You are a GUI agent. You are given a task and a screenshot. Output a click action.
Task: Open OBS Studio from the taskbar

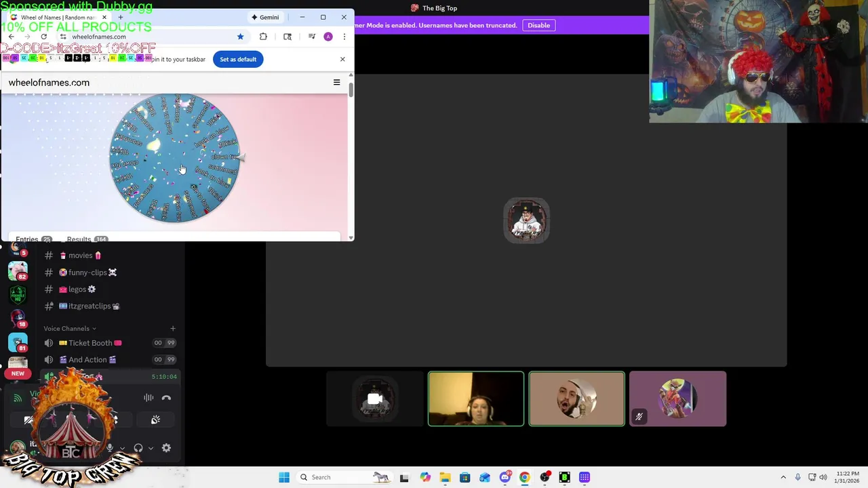(545, 477)
